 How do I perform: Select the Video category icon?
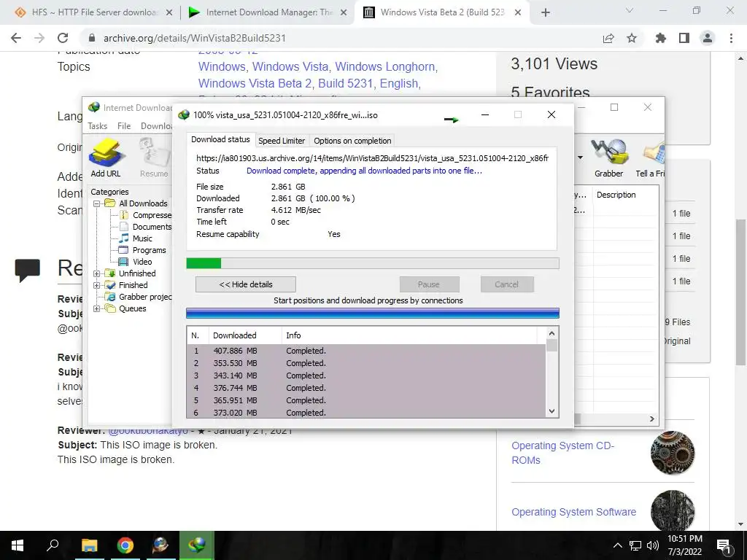(x=123, y=262)
